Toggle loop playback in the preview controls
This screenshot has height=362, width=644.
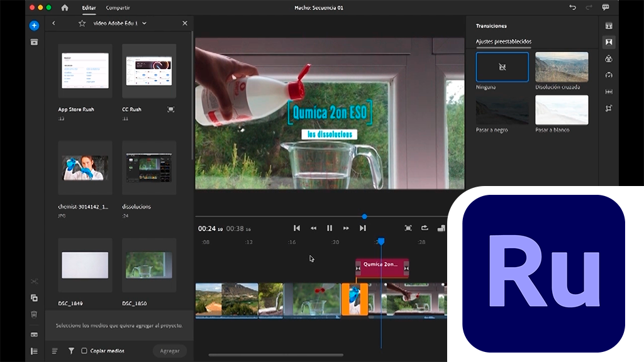(x=425, y=228)
